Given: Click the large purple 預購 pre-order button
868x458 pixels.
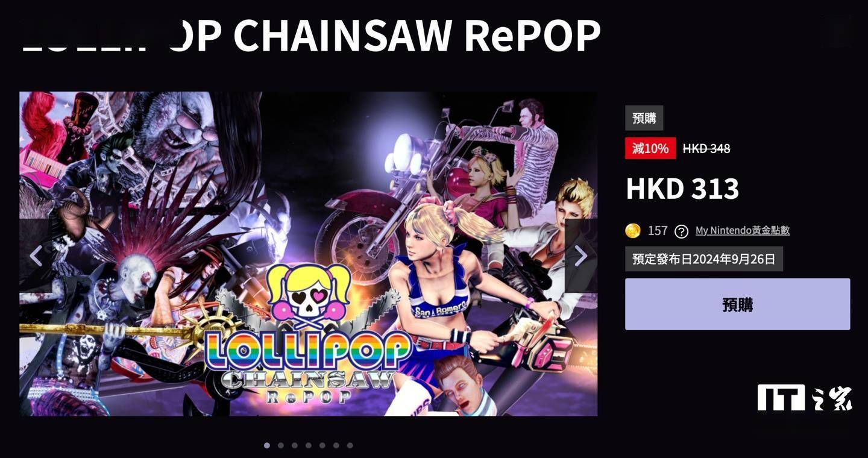Looking at the screenshot, I should [x=738, y=304].
